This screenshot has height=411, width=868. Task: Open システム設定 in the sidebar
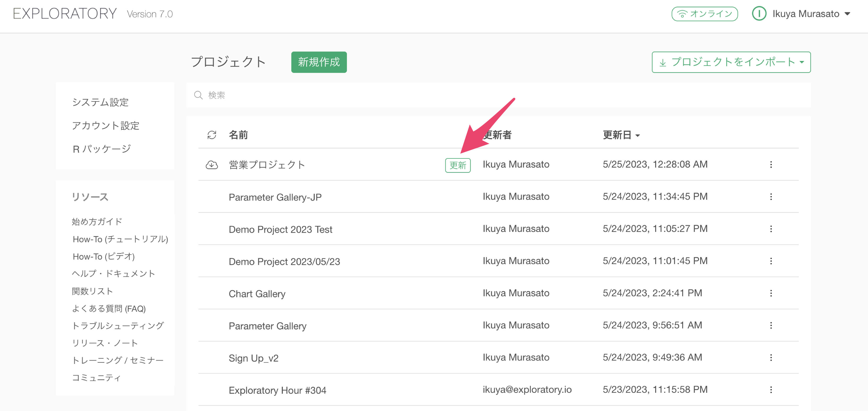[100, 102]
